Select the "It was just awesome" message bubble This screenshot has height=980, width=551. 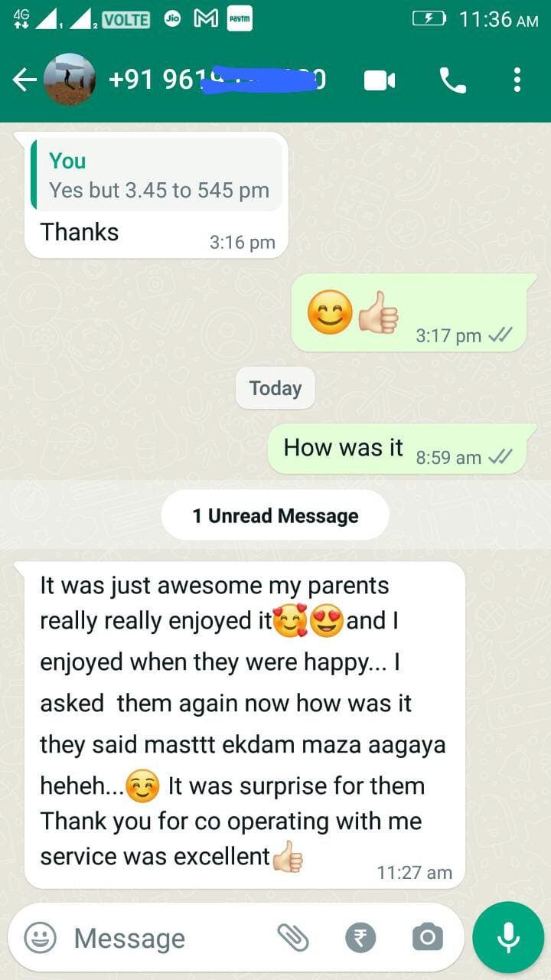244,724
